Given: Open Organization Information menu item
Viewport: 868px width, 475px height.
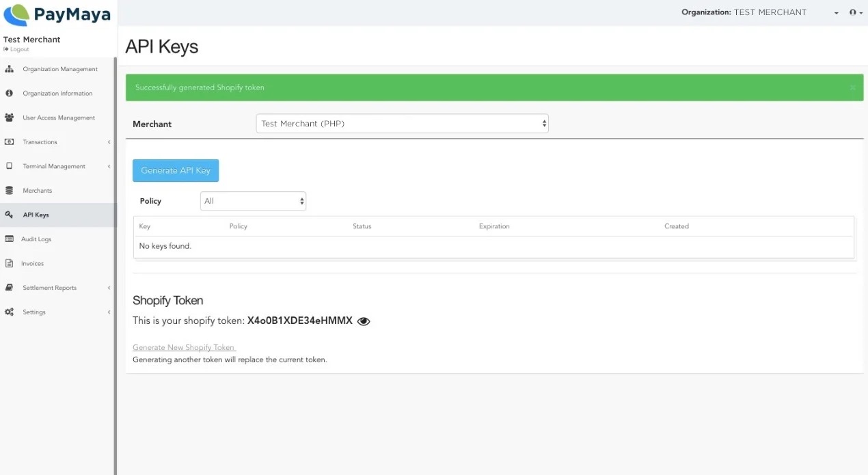Looking at the screenshot, I should coord(57,93).
